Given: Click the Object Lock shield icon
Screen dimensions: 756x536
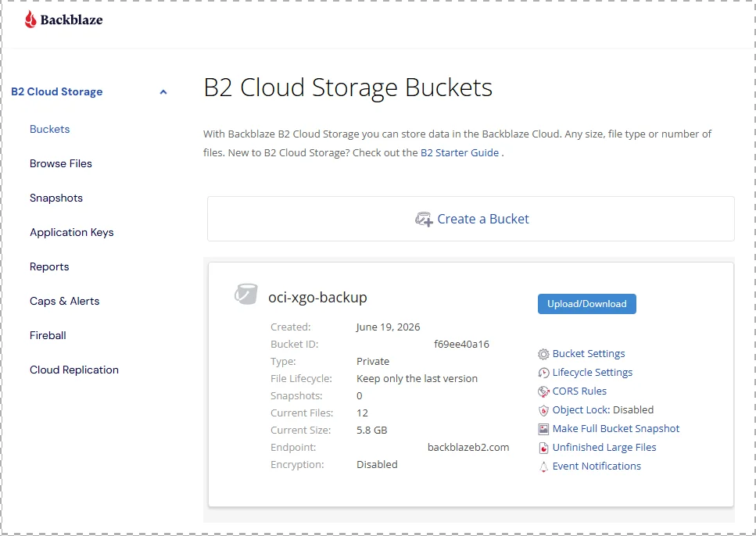Looking at the screenshot, I should pyautogui.click(x=543, y=411).
